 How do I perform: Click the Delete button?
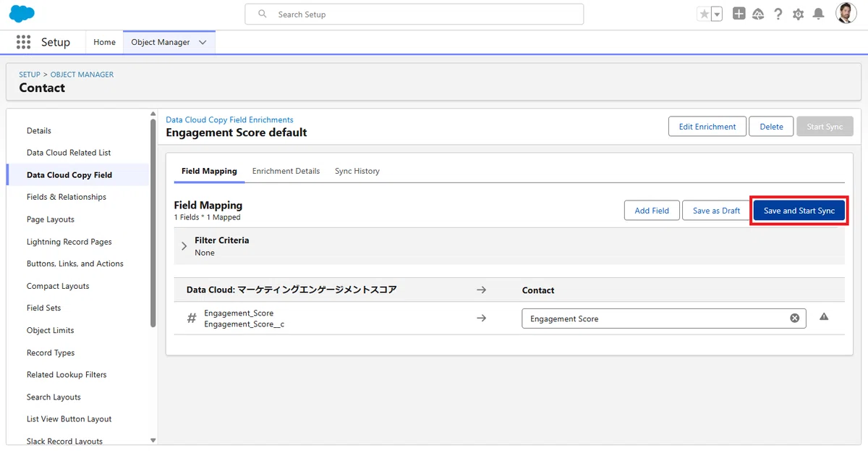[x=771, y=126]
